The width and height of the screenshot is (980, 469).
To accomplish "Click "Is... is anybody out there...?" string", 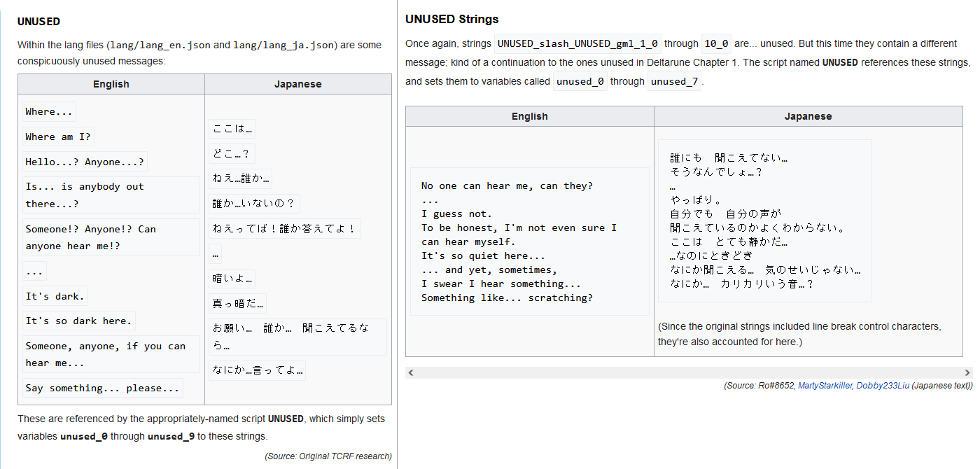I will [x=111, y=195].
